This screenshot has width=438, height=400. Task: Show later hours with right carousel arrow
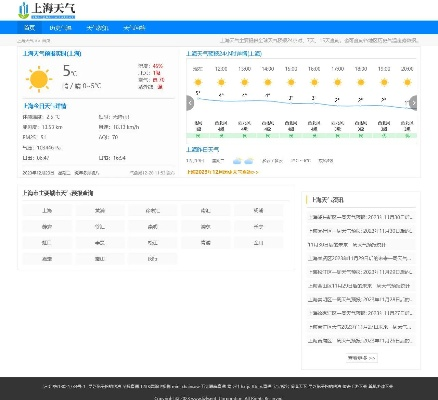(x=413, y=103)
